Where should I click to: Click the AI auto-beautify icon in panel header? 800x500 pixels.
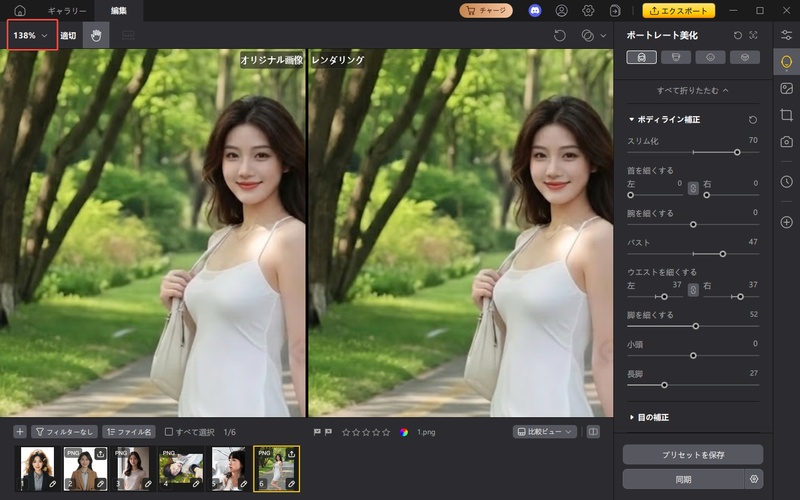[754, 35]
